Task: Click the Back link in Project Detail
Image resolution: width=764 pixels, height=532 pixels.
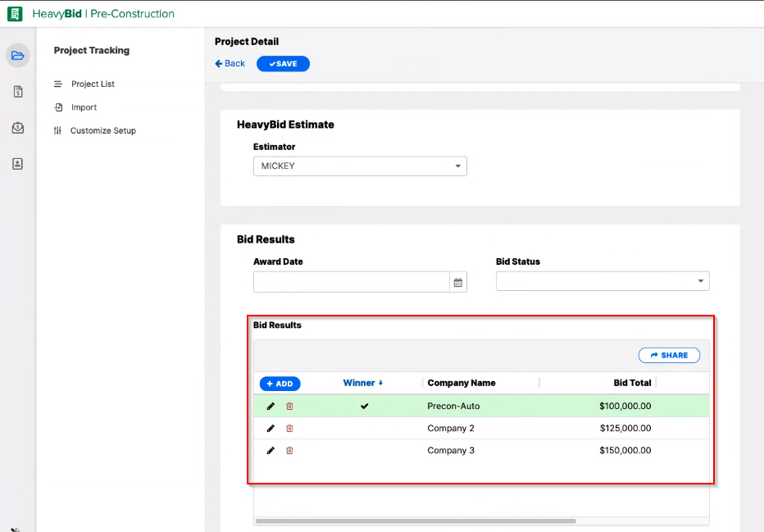Action: coord(230,63)
